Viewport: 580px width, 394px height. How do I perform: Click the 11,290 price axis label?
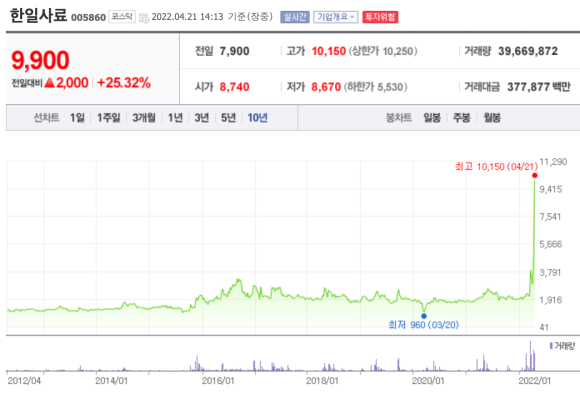(x=553, y=162)
